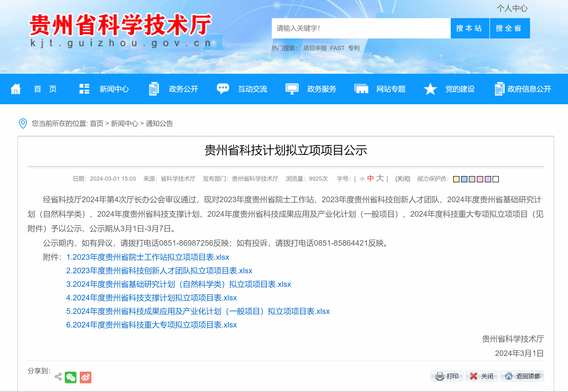This screenshot has width=568, height=392.
Task: Select the pink eyesight protection color swatch
Action: point(480,179)
